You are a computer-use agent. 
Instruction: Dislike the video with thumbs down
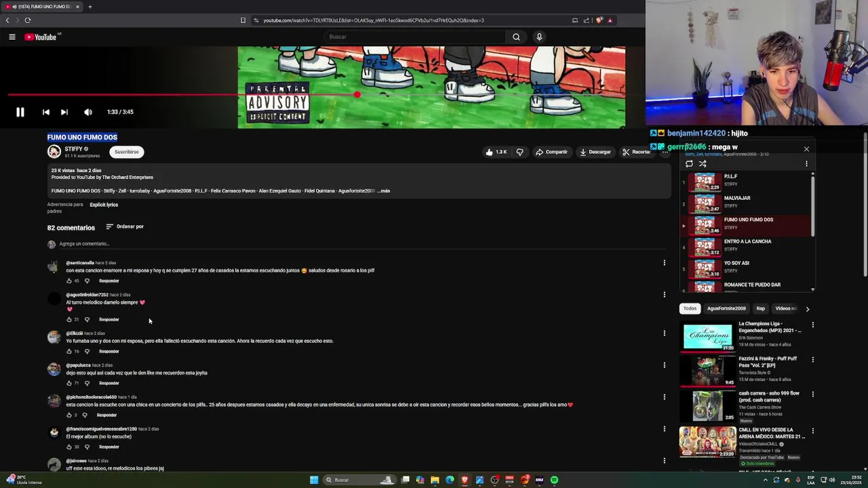click(x=519, y=152)
